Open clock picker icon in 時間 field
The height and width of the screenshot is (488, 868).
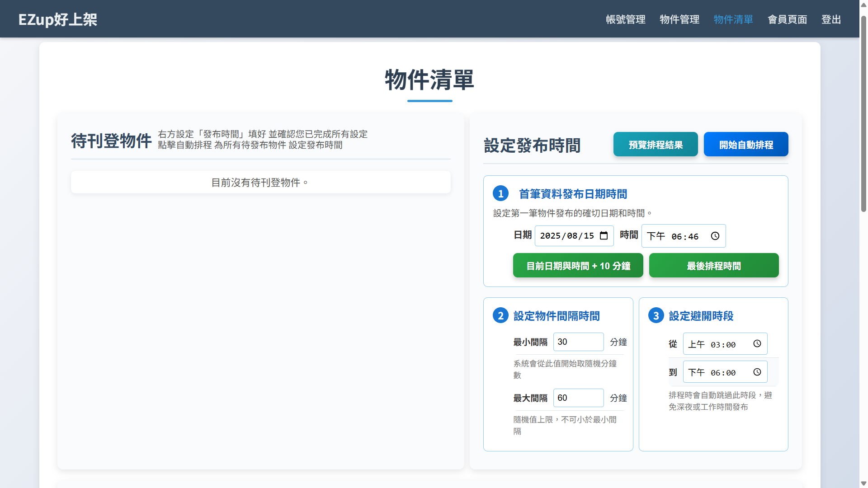[715, 236]
